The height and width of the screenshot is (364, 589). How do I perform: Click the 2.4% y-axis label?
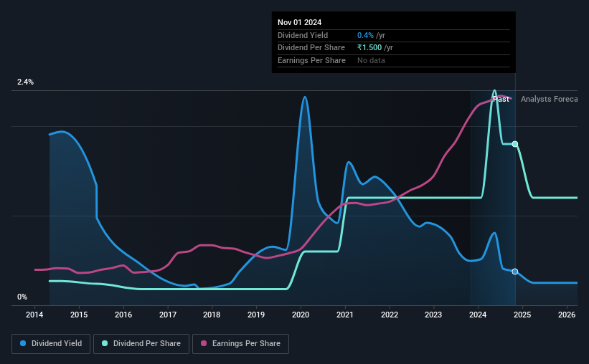(x=25, y=82)
